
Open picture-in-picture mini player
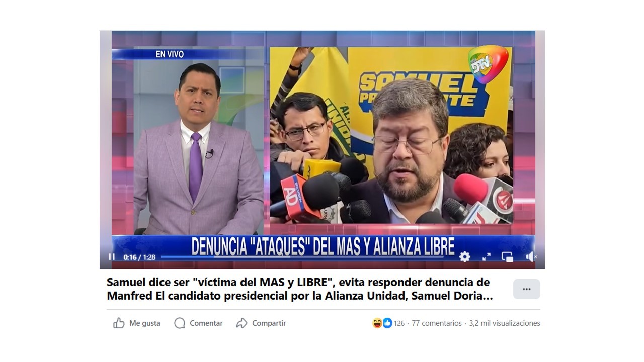[508, 257]
